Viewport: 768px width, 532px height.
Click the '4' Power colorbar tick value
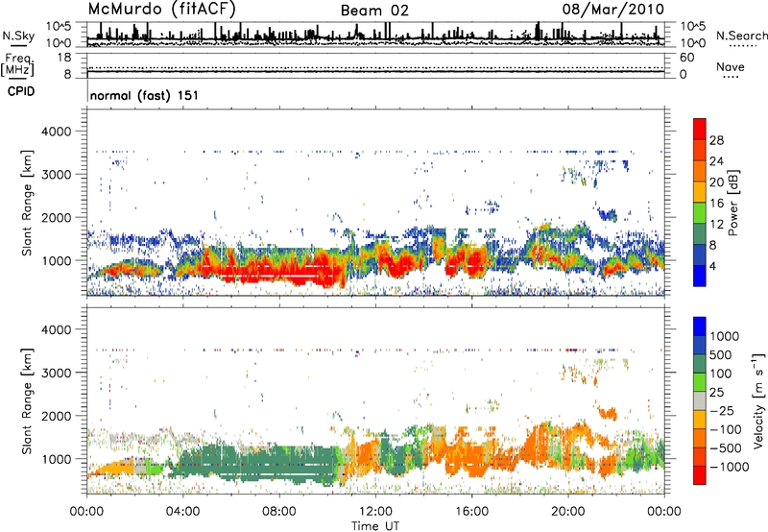click(712, 267)
